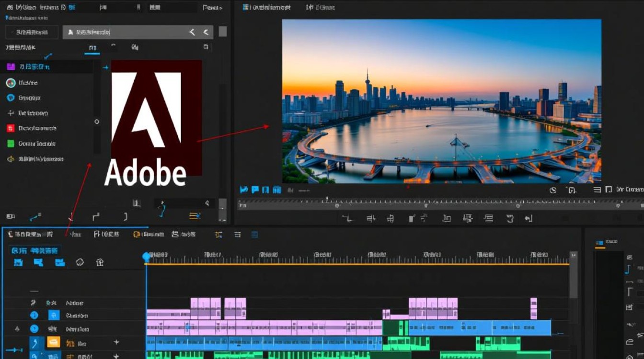Click the blue arrow beside the Adobe thumbnail

[105, 68]
